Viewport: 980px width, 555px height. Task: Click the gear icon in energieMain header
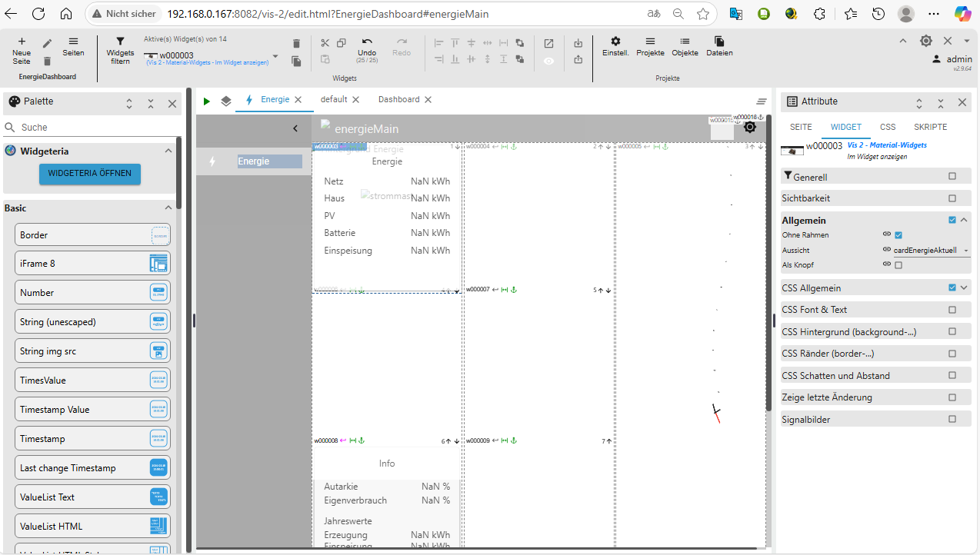(x=750, y=128)
